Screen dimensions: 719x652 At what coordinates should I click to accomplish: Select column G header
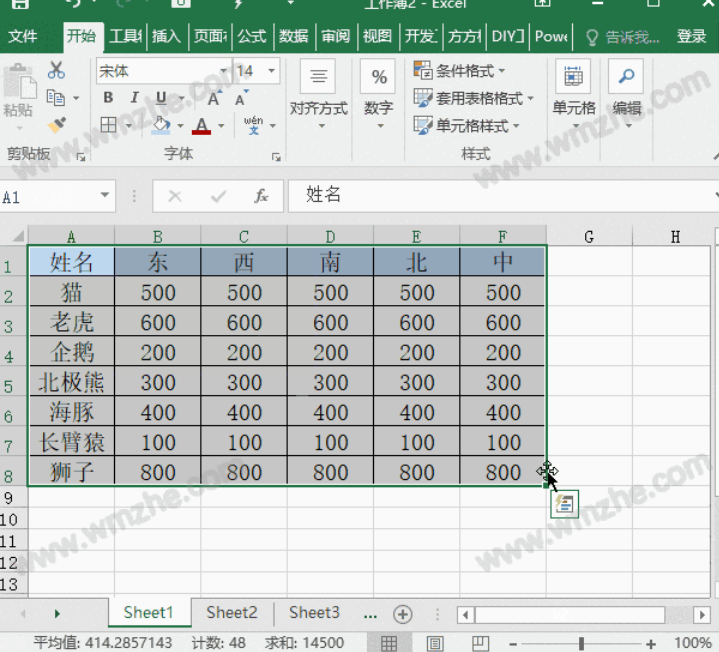click(x=589, y=237)
